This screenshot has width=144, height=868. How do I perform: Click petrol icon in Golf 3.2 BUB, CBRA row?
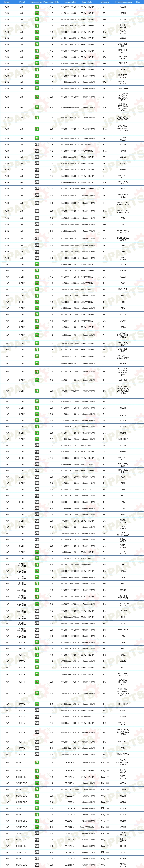[37, 439]
